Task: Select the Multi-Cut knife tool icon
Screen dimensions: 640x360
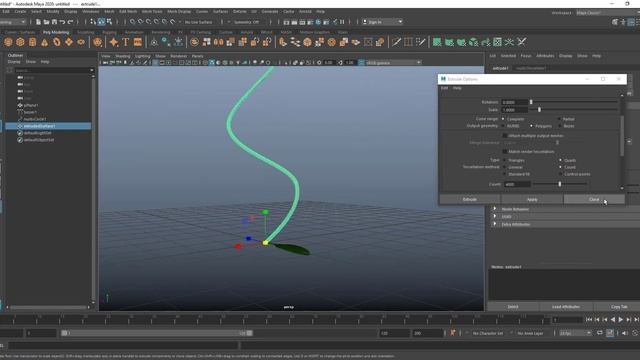Action: point(396,42)
